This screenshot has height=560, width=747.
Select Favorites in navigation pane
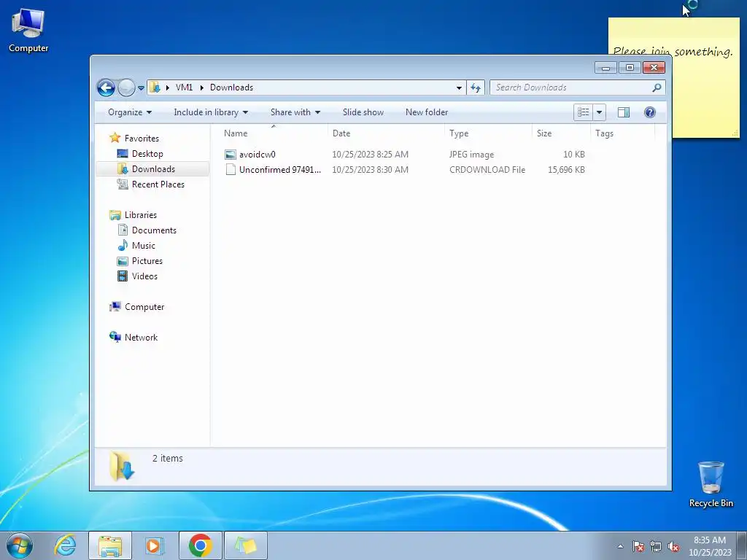pyautogui.click(x=142, y=139)
